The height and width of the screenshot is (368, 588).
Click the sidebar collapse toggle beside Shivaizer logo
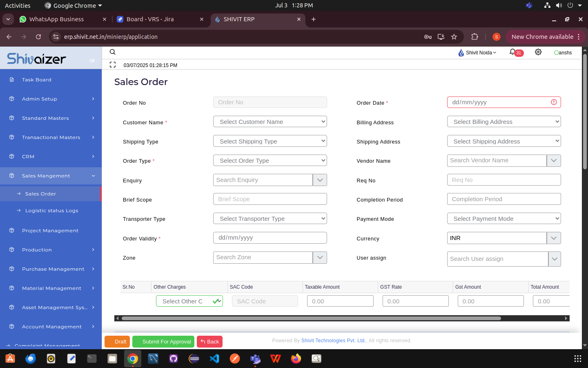coord(92,61)
